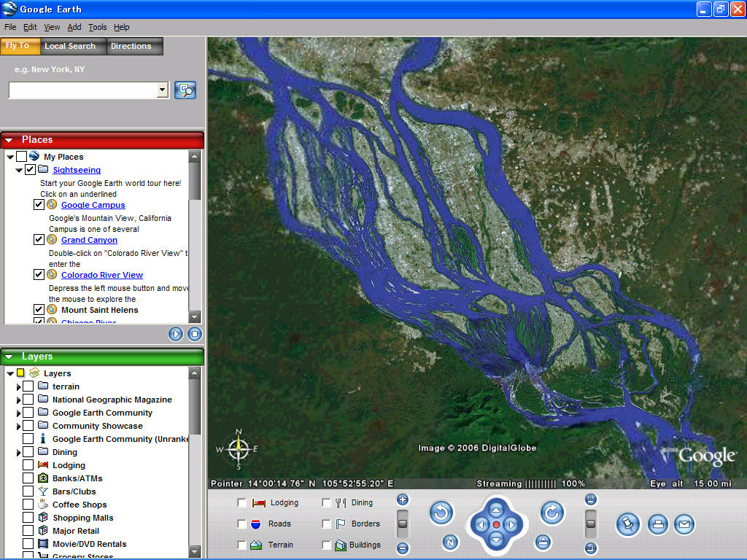The image size is (747, 560).
Task: Uncheck the Sightseeing folder checkbox
Action: point(30,169)
